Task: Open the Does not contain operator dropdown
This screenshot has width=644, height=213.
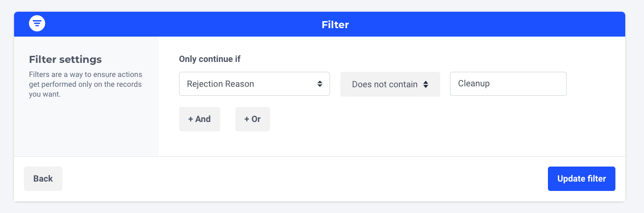Action: click(x=389, y=84)
